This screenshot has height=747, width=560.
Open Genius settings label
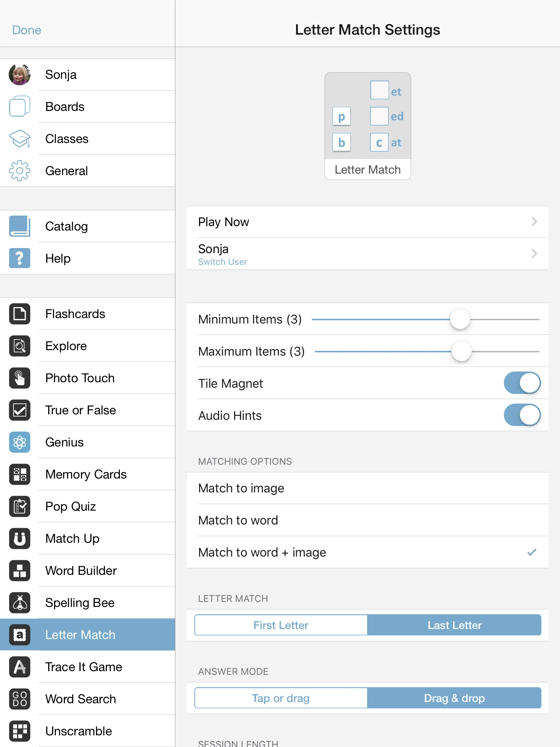65,442
